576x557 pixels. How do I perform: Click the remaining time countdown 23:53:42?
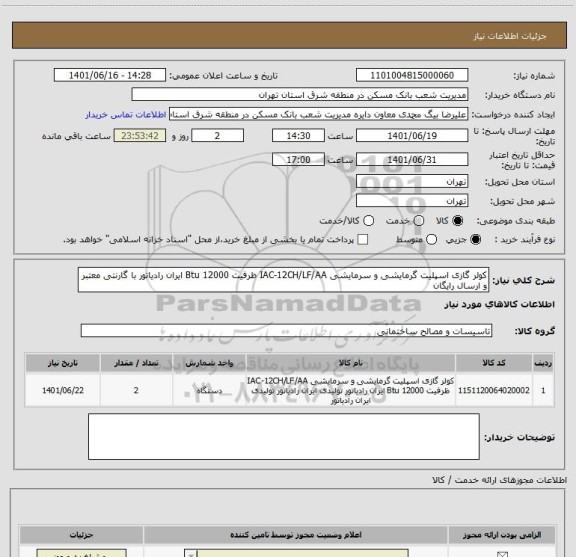coord(140,136)
